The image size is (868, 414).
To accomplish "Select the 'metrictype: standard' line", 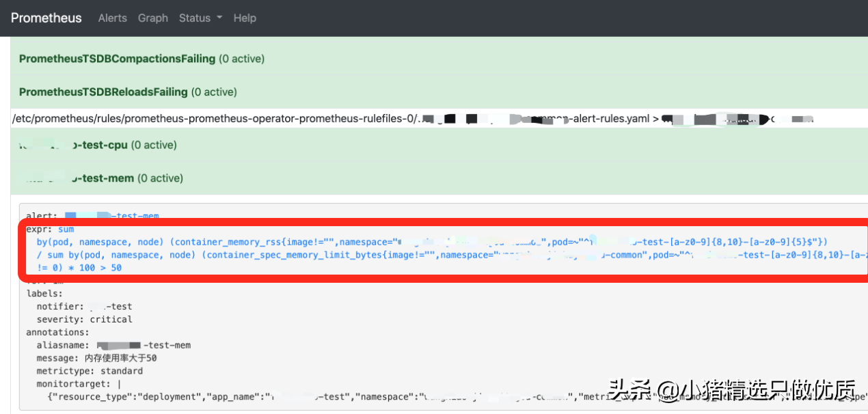I will [90, 371].
